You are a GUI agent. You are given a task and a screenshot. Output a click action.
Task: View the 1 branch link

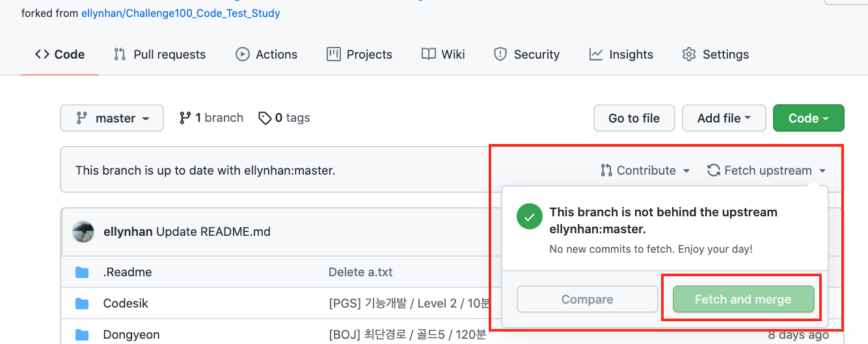(211, 118)
